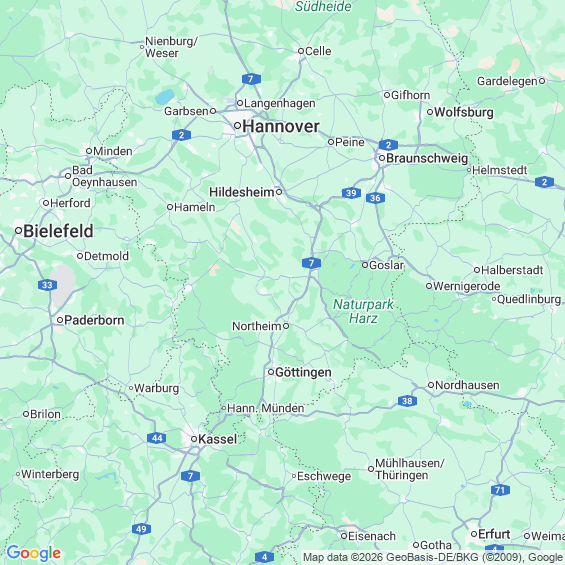Click the A44 highway shield near Kassel
Image resolution: width=565 pixels, height=565 pixels.
click(x=157, y=438)
